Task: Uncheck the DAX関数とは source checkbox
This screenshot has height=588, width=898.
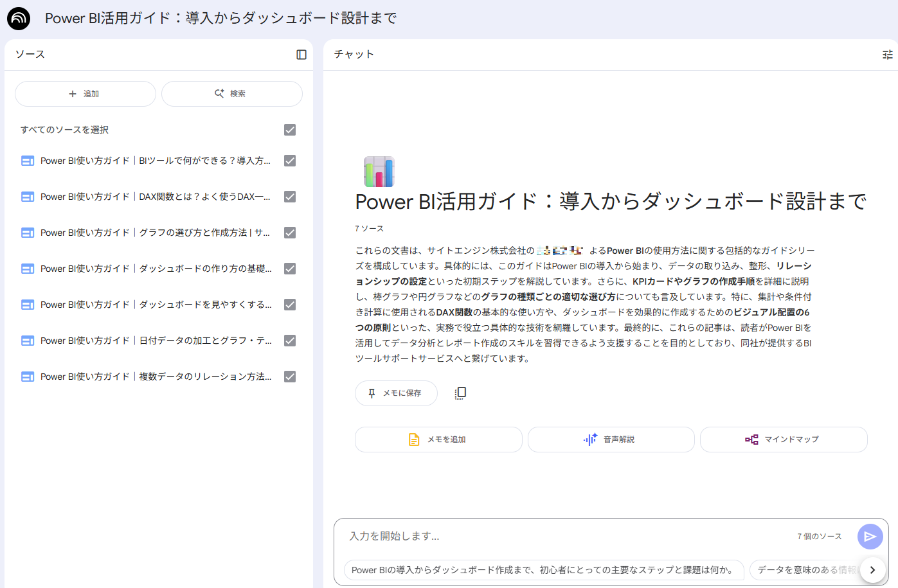Action: tap(290, 197)
